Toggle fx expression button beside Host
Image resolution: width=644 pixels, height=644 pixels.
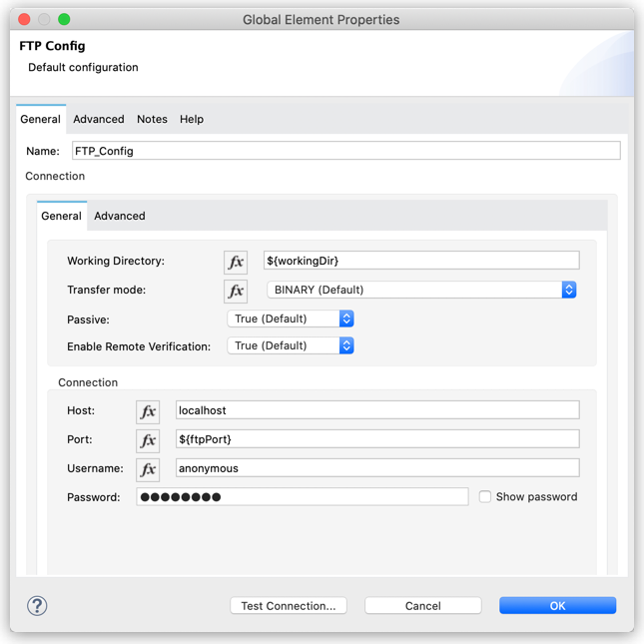coord(148,412)
